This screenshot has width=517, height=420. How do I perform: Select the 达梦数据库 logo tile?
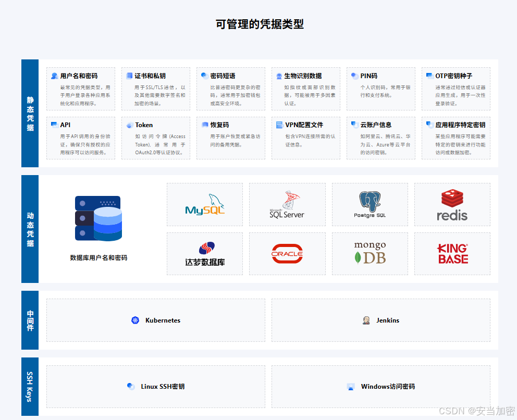point(205,254)
